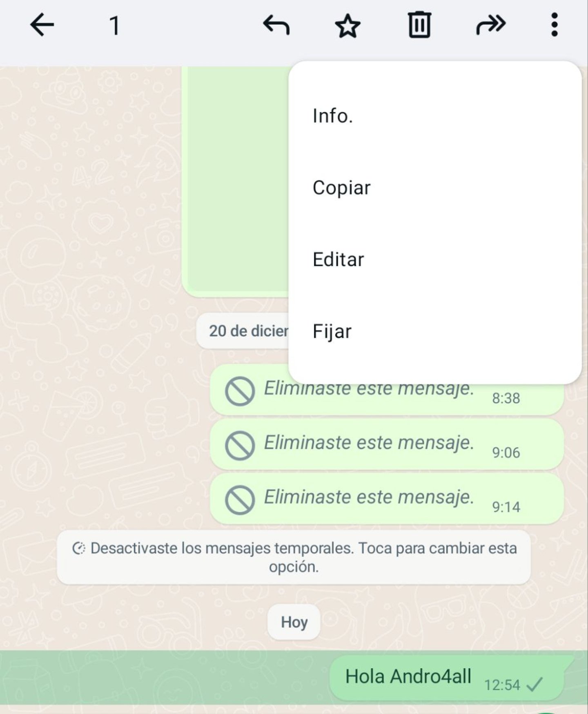Tap the blocked icon on the 9:14 message
The width and height of the screenshot is (588, 714).
pyautogui.click(x=240, y=500)
